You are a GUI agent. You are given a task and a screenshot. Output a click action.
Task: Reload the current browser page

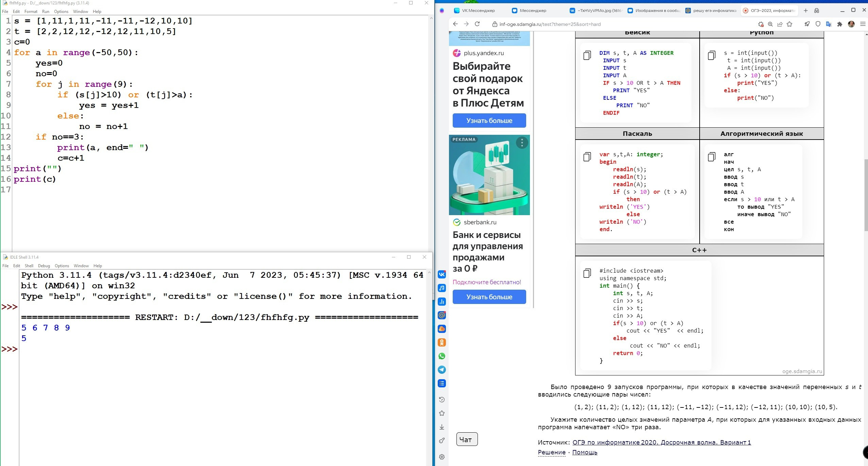pos(477,24)
